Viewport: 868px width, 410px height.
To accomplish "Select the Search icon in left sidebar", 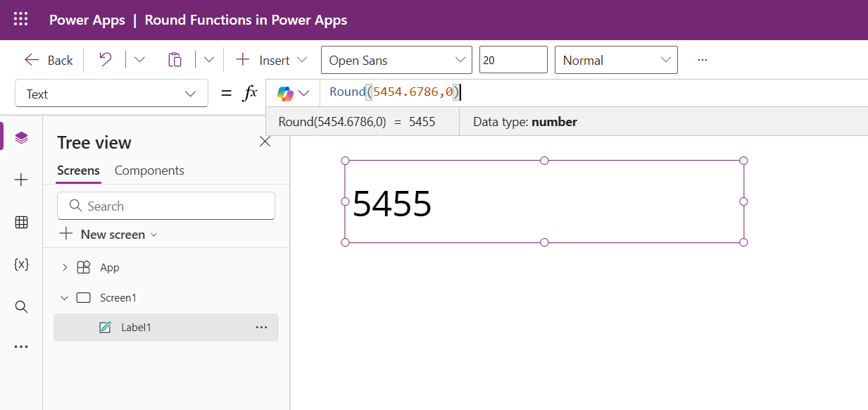I will click(x=21, y=306).
